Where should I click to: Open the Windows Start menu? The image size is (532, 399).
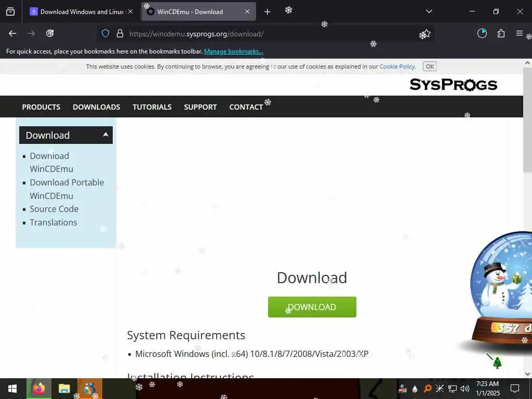click(12, 389)
